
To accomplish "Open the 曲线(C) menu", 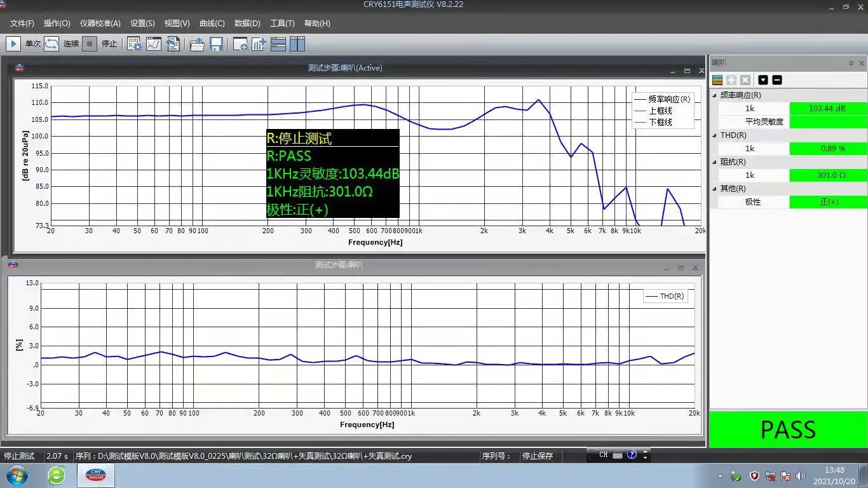I will coord(212,24).
